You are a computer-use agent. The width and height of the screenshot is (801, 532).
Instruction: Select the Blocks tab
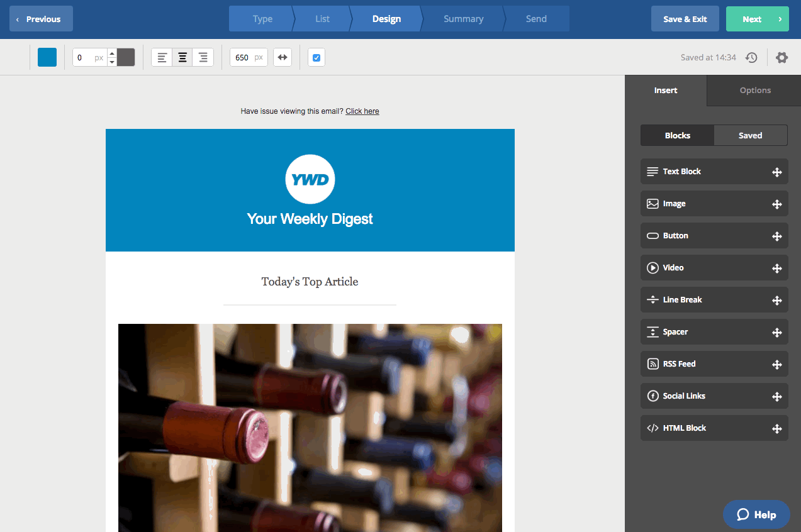point(678,135)
